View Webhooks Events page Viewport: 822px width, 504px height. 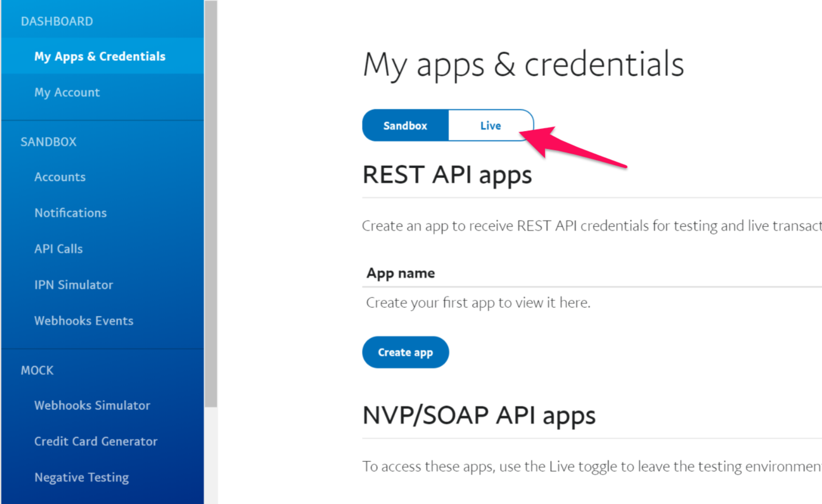click(84, 321)
